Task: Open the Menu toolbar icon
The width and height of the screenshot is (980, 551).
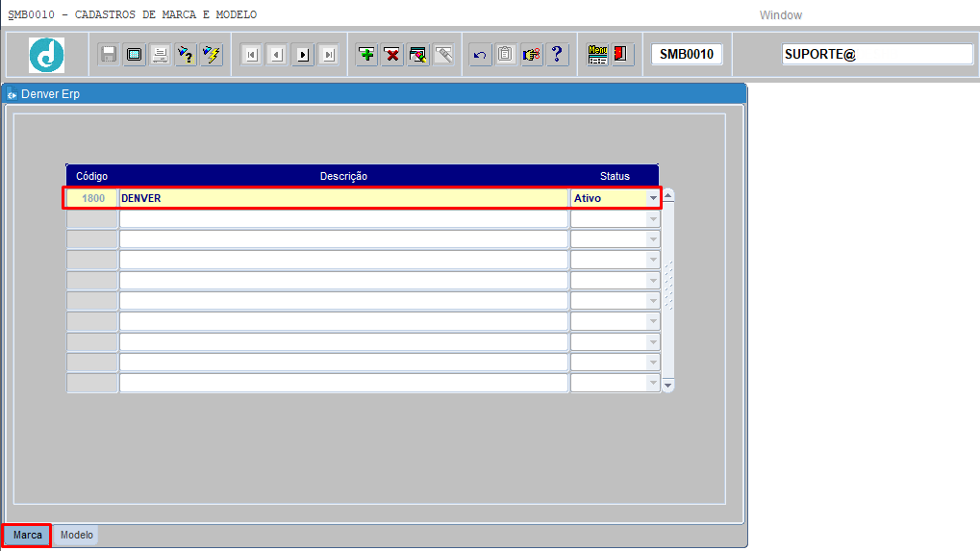Action: tap(597, 55)
